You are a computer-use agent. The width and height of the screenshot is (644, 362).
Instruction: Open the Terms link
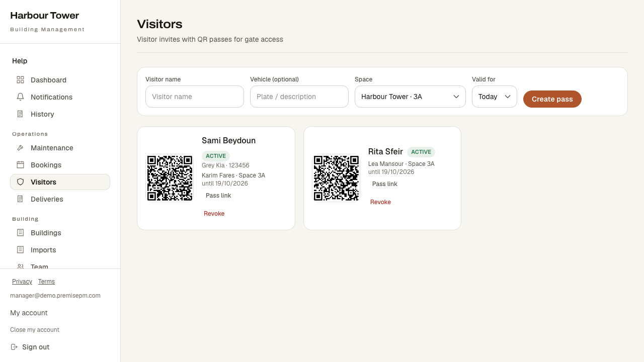tap(46, 282)
